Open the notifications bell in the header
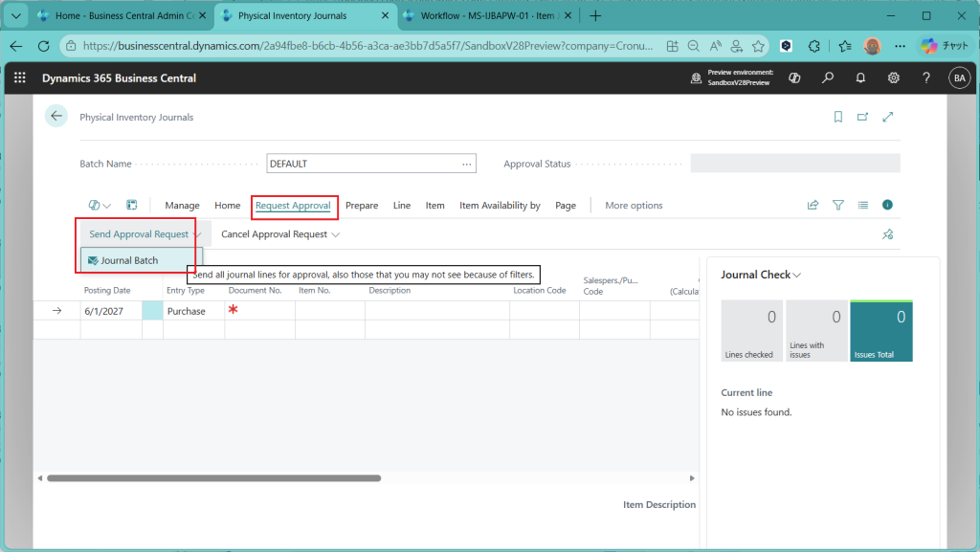Viewport: 980px width, 552px height. (x=860, y=78)
